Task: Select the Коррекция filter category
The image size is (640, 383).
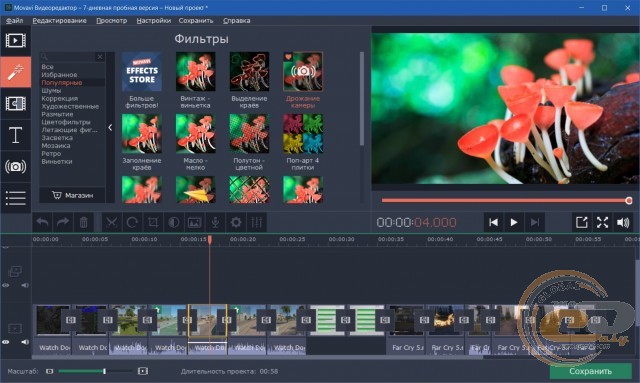Action: coord(60,98)
